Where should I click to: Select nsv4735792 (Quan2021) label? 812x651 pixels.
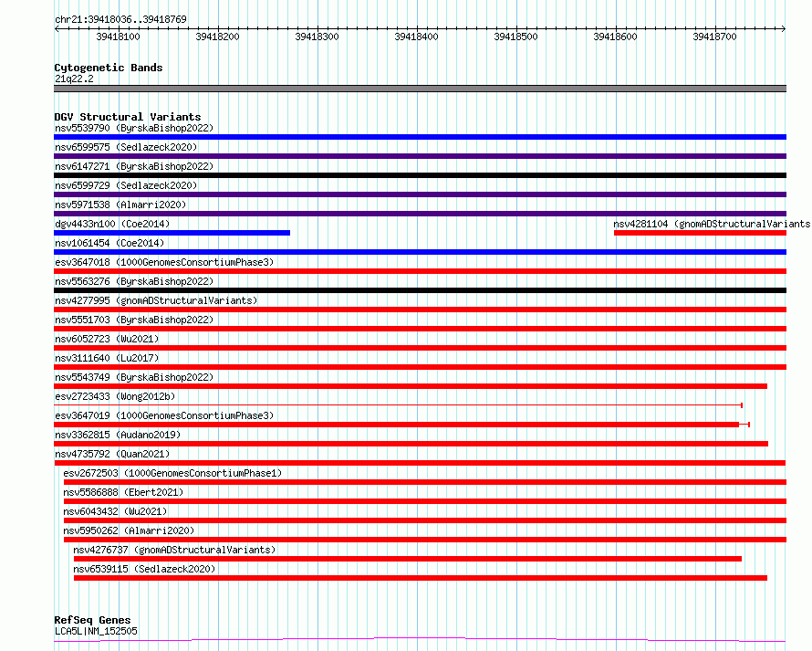pos(112,454)
